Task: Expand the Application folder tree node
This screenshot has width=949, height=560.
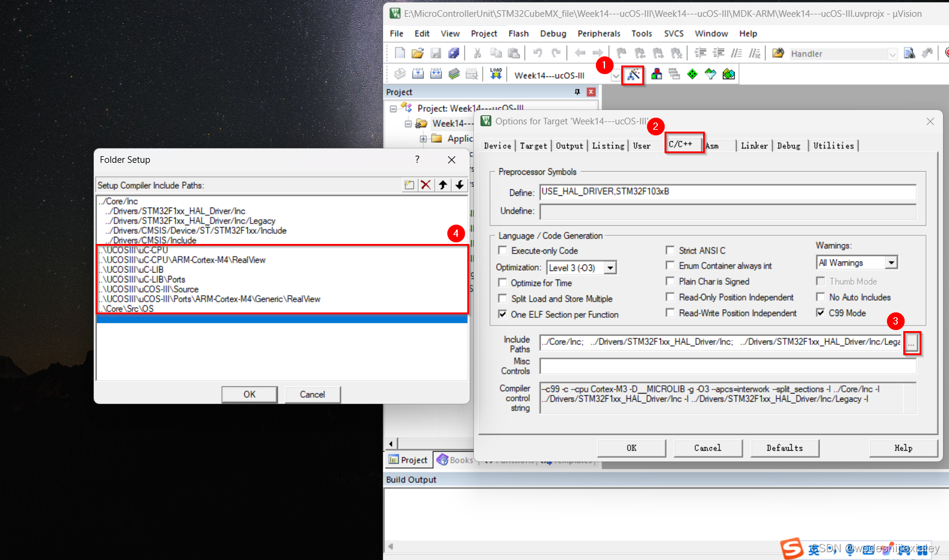Action: click(x=423, y=139)
